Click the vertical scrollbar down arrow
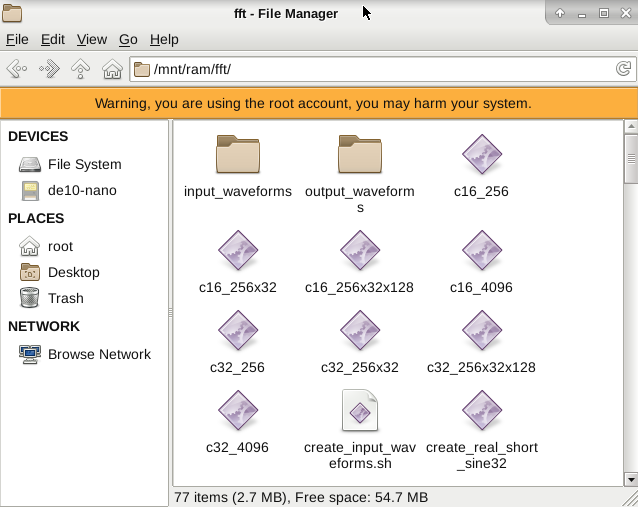The image size is (638, 507). tap(630, 477)
